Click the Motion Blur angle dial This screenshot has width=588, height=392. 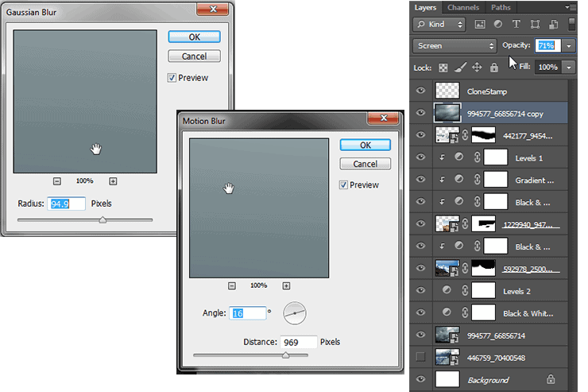coord(295,313)
